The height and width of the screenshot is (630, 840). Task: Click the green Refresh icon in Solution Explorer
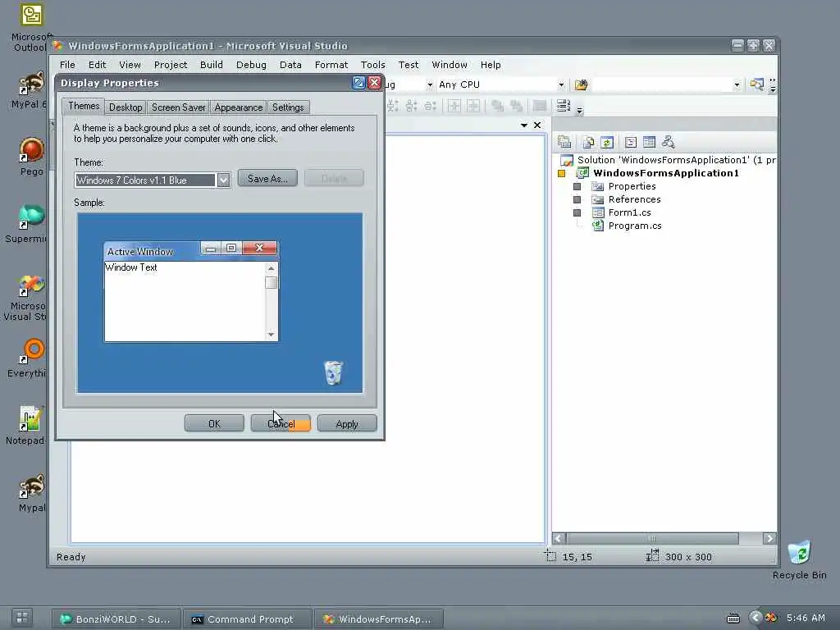click(607, 142)
